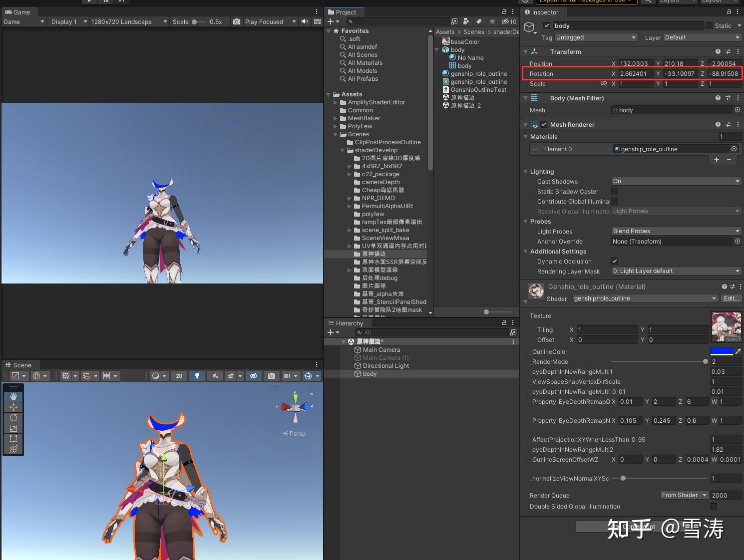Click the Mesh object picker circle
Viewport: 744px width, 560px height.
tap(737, 110)
